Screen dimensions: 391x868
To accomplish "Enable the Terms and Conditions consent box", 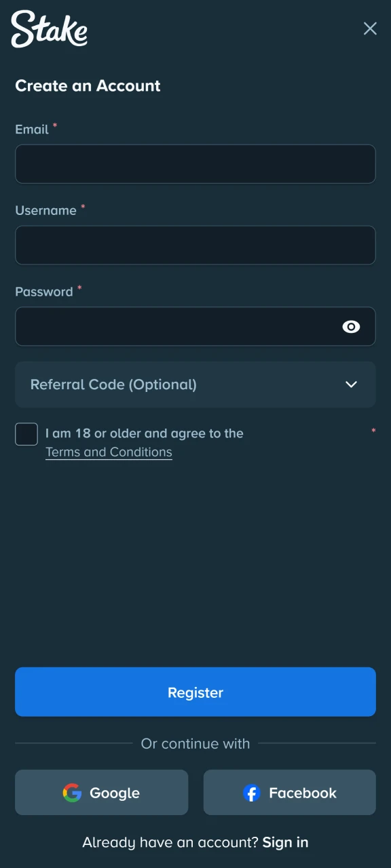I will coord(26,433).
